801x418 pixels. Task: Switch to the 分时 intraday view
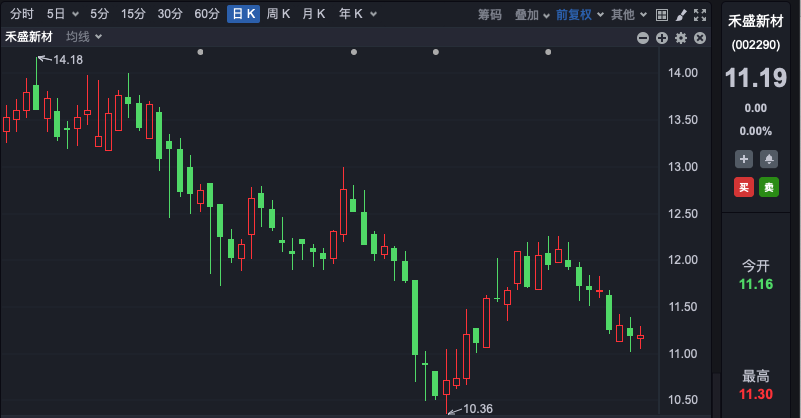[21, 14]
